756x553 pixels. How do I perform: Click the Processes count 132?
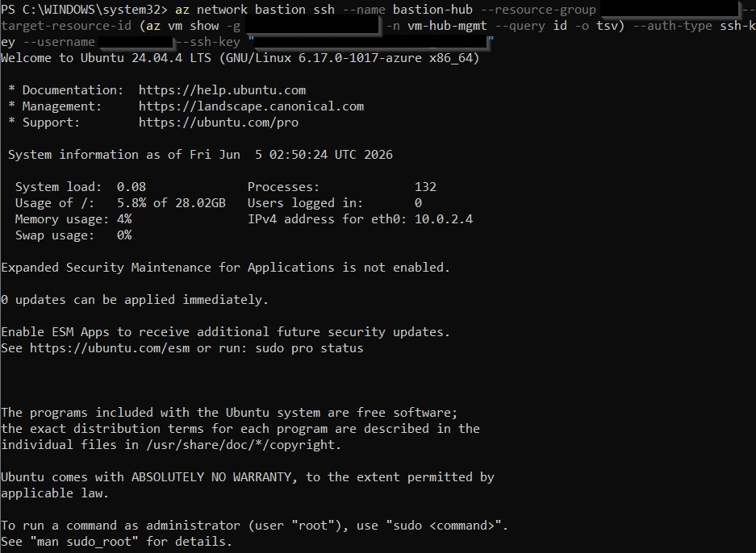[x=425, y=187]
